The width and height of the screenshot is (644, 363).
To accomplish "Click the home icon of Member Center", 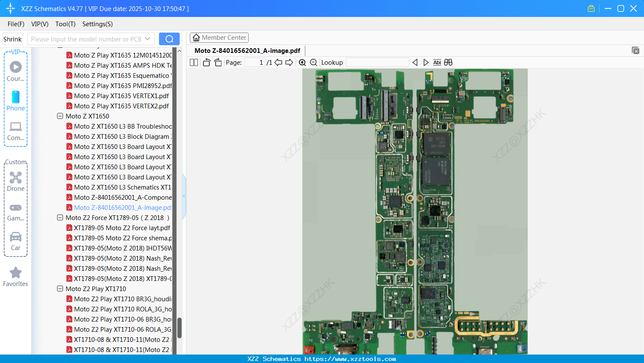I will (x=196, y=38).
